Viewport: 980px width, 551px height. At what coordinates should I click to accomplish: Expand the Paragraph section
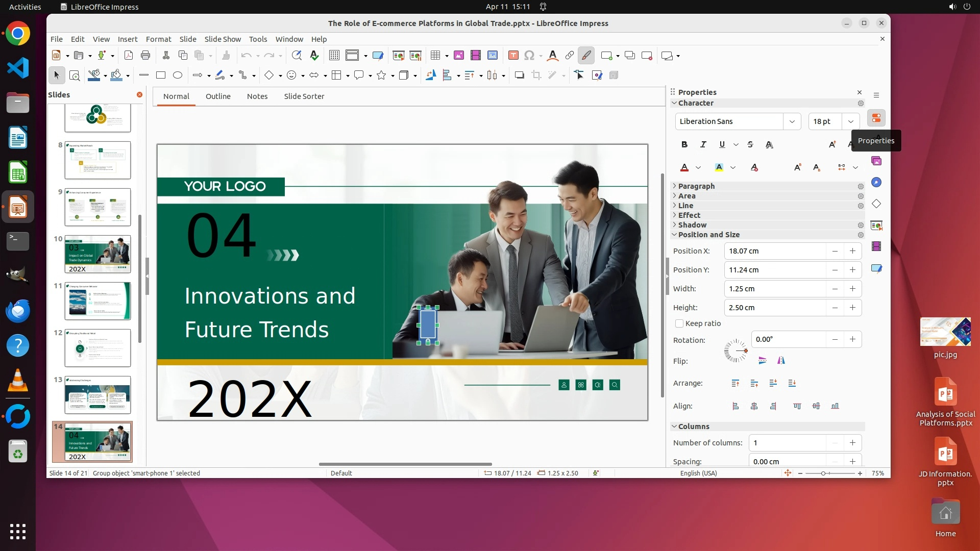[x=696, y=186]
